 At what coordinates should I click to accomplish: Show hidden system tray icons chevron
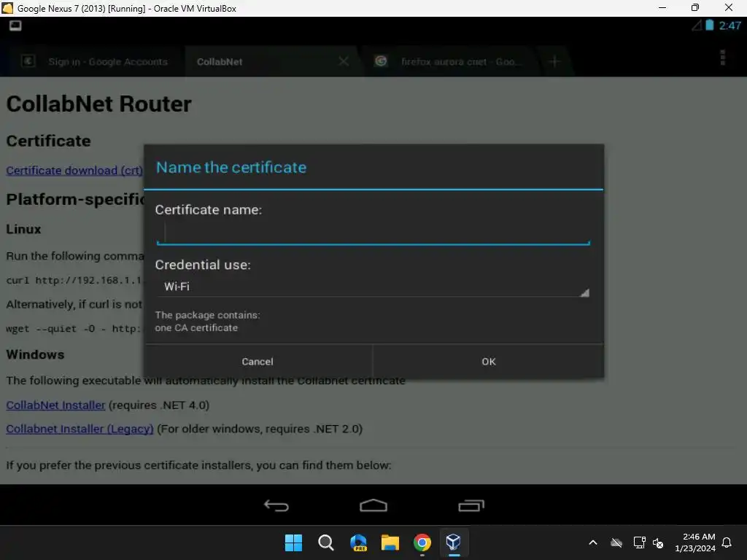(593, 542)
